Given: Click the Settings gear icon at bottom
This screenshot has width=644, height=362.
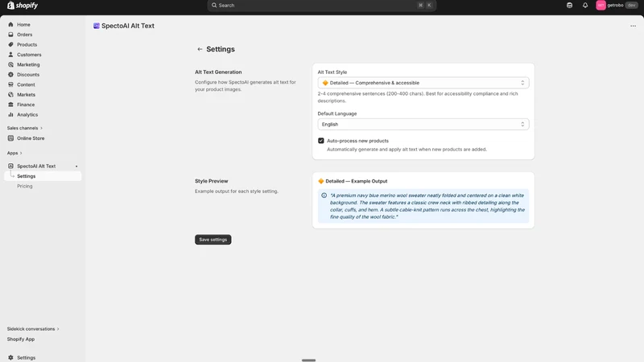Looking at the screenshot, I should (10, 357).
